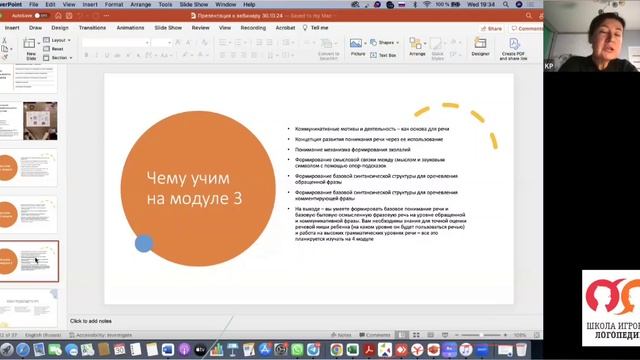Open the Help menu in menu bar

249,4
